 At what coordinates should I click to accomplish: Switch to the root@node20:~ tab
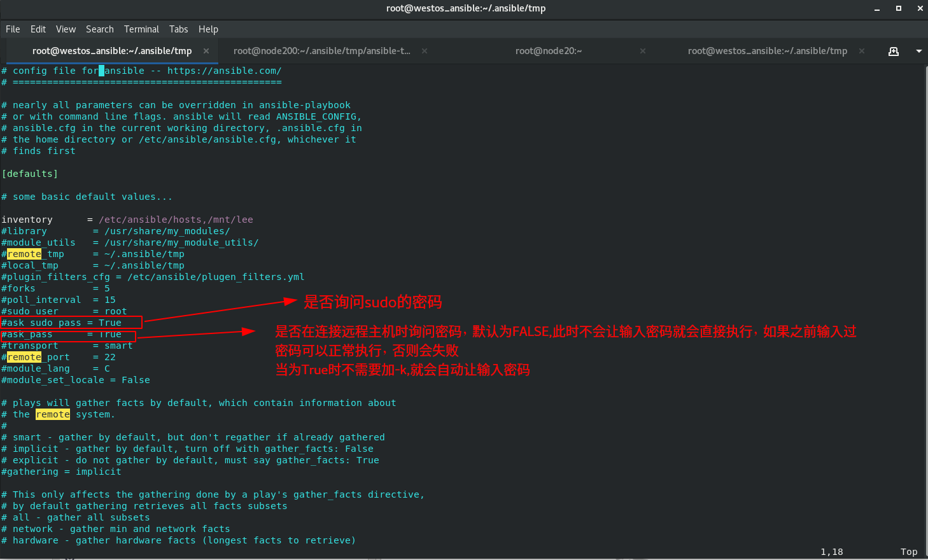pos(549,51)
